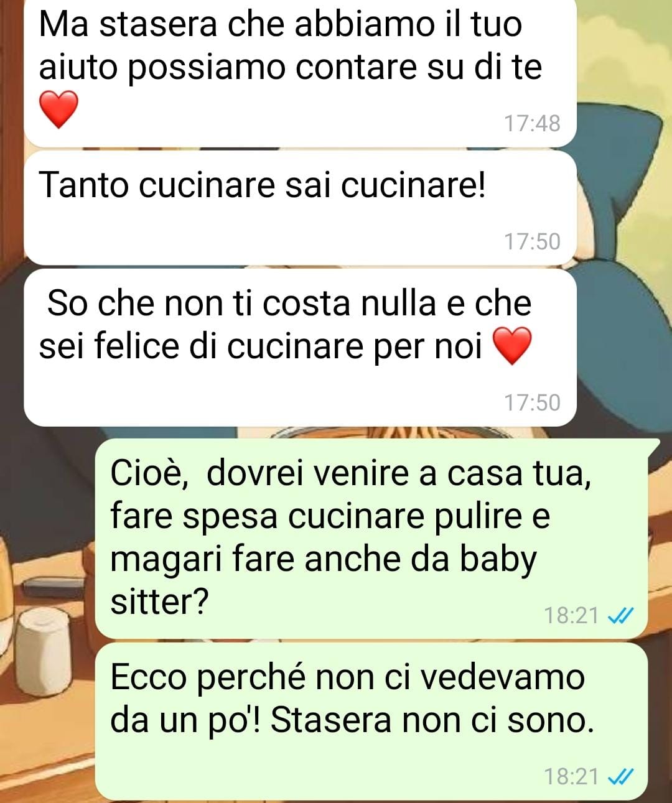Tap the 17:48 timestamp
The image size is (672, 803).
[x=532, y=123]
